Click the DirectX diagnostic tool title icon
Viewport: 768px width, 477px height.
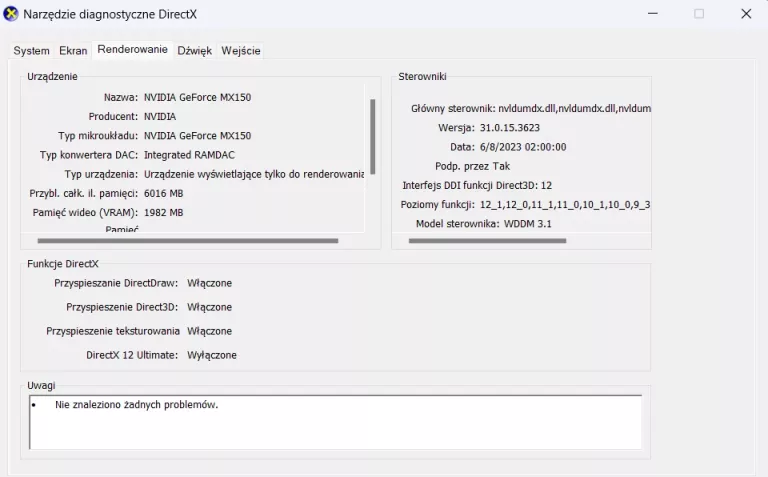pyautogui.click(x=11, y=14)
